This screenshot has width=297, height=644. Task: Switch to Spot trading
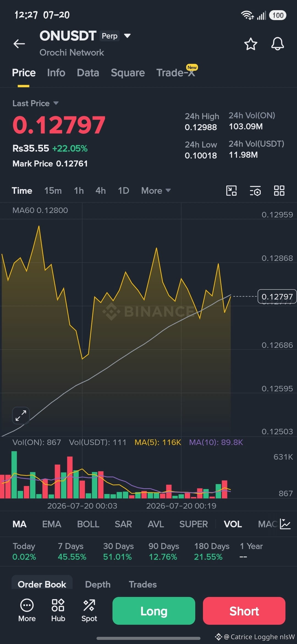[89, 611]
